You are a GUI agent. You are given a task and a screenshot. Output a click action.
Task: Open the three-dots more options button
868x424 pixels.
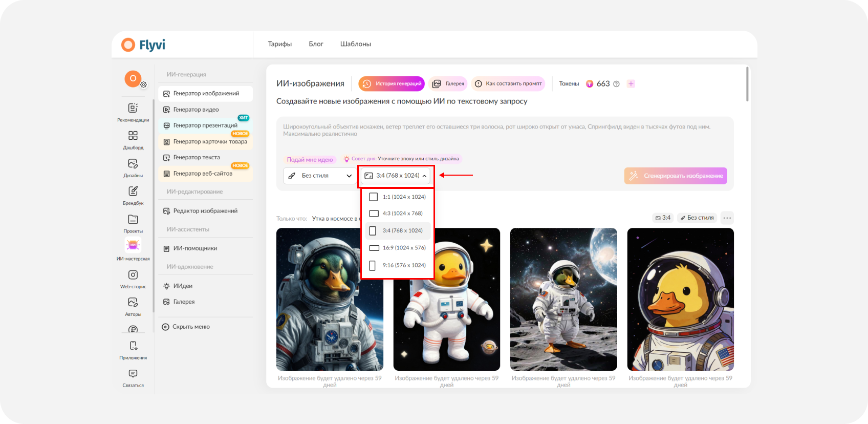click(727, 218)
